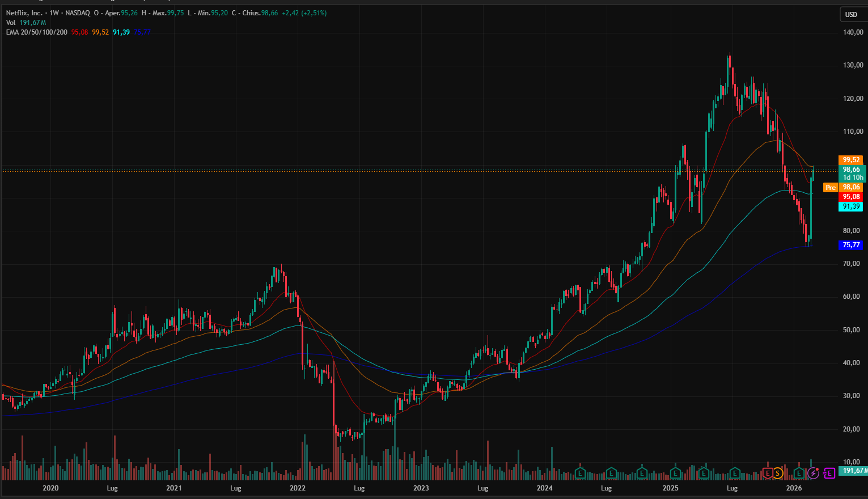
Task: Click the Min. low value 95,20
Action: pyautogui.click(x=219, y=13)
